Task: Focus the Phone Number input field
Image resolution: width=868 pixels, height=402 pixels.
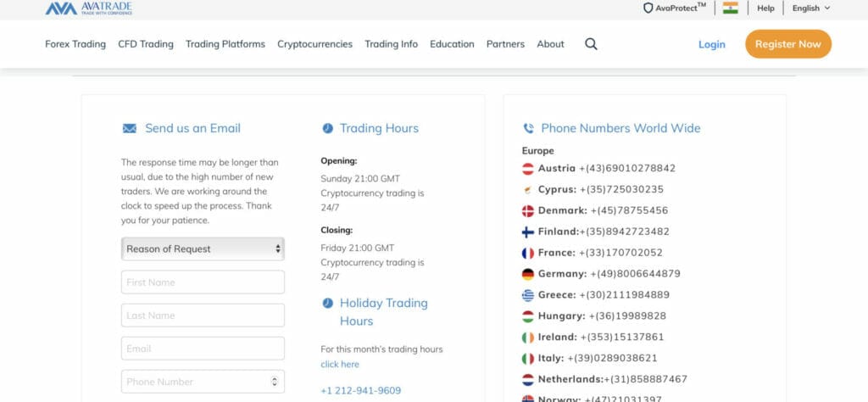Action: click(203, 382)
